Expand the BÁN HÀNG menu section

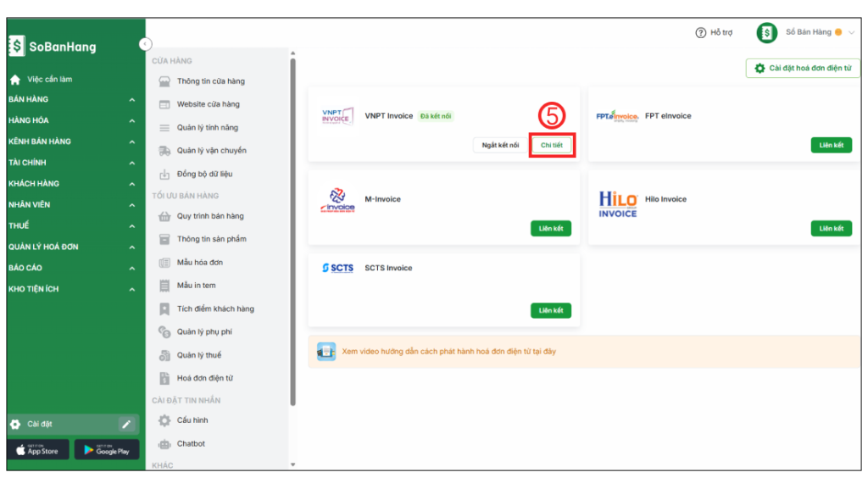point(132,100)
